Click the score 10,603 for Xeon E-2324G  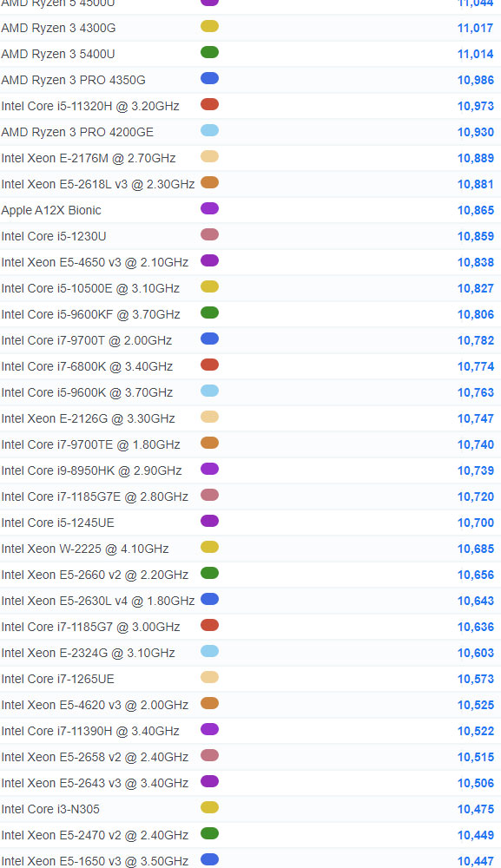476,653
